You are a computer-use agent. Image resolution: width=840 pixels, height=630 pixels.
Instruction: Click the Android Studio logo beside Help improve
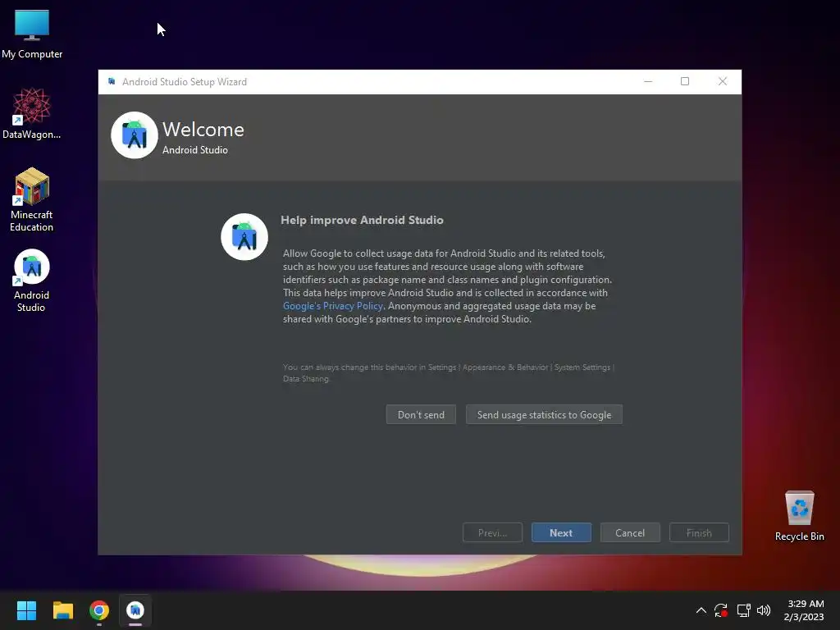244,237
